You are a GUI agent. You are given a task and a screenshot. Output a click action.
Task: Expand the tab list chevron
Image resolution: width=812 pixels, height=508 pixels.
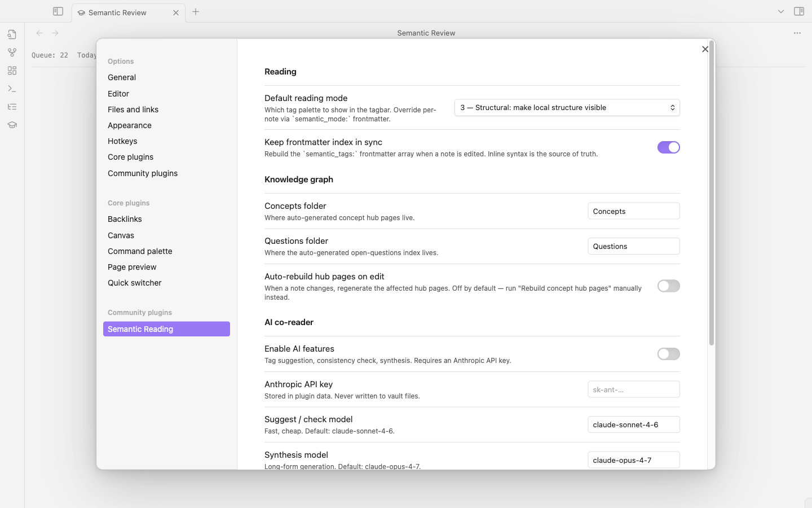[781, 11]
